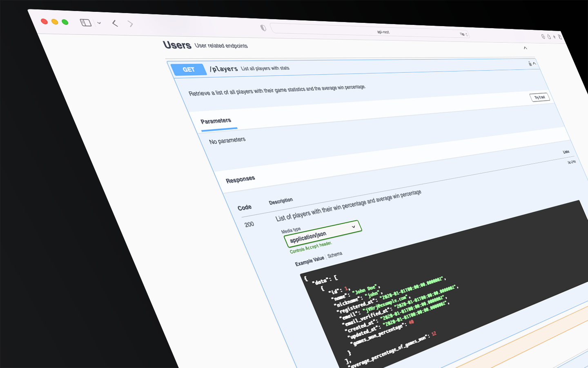The image size is (588, 368).
Task: Click the Share icon in the toolbar
Action: (549, 37)
